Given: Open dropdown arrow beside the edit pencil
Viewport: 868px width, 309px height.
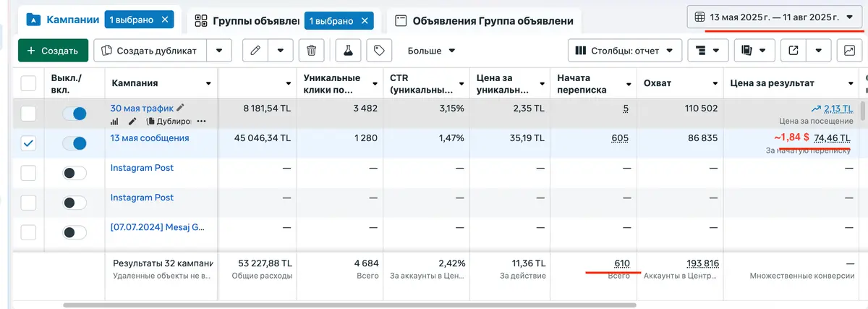Looking at the screenshot, I should point(280,51).
